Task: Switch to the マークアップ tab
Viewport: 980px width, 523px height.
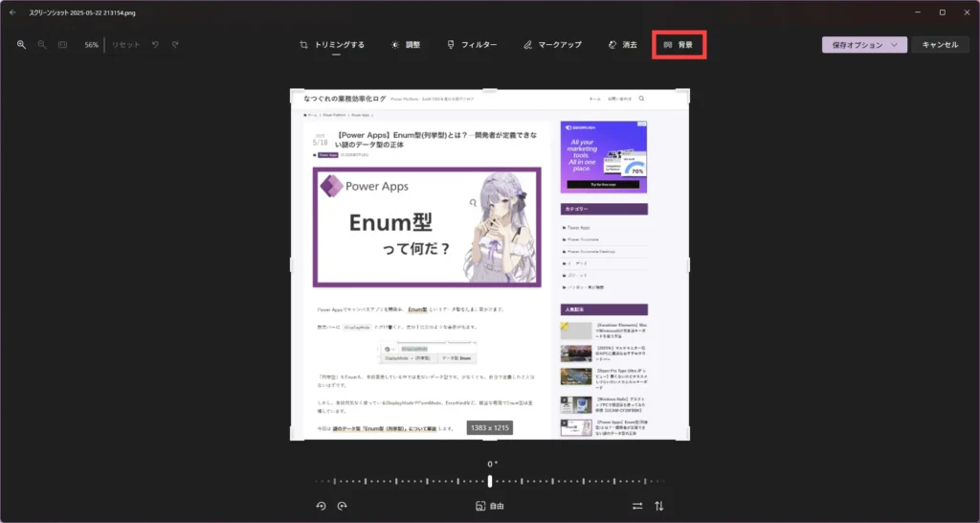Action: pos(552,45)
